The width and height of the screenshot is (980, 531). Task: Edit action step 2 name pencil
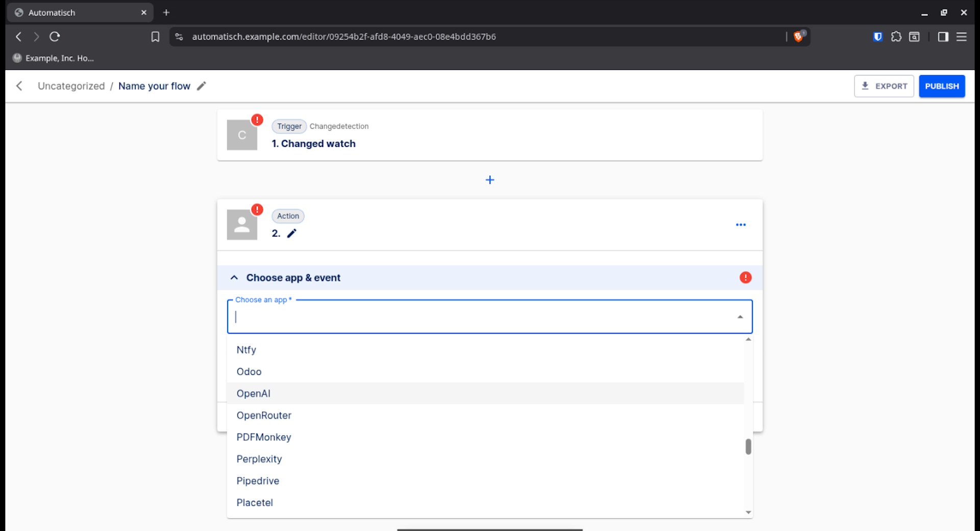[291, 233]
